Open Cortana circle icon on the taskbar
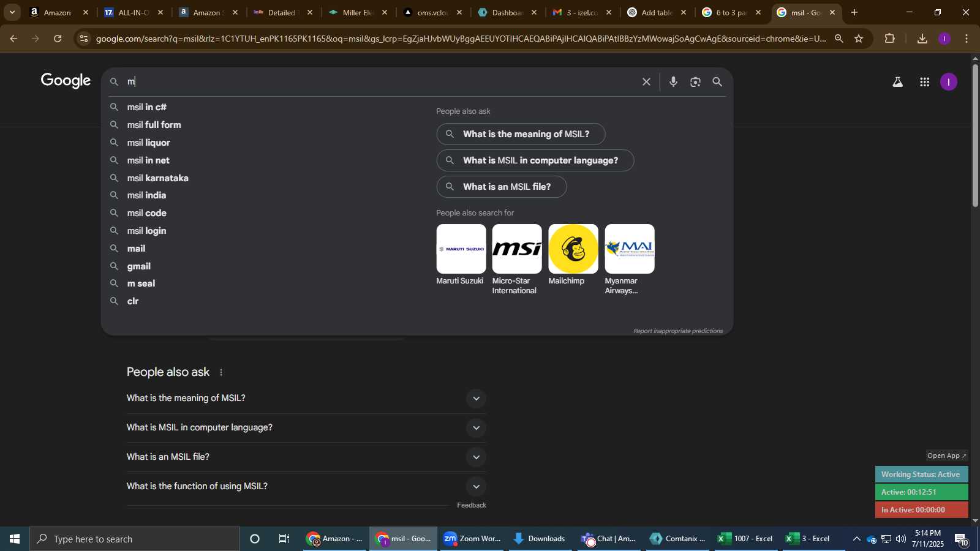980x551 pixels. [255, 539]
